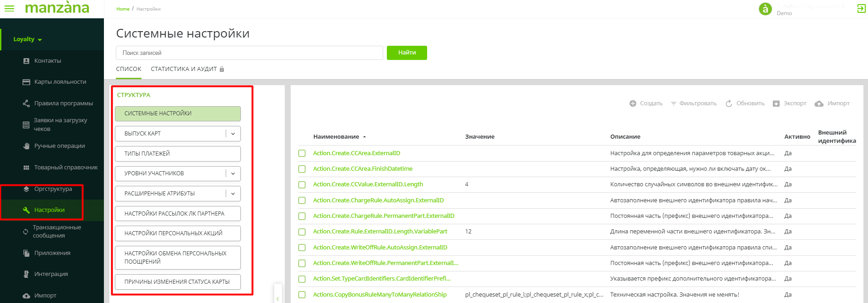This screenshot has height=303, width=868.
Task: Click the hamburger menu icon
Action: click(x=9, y=9)
